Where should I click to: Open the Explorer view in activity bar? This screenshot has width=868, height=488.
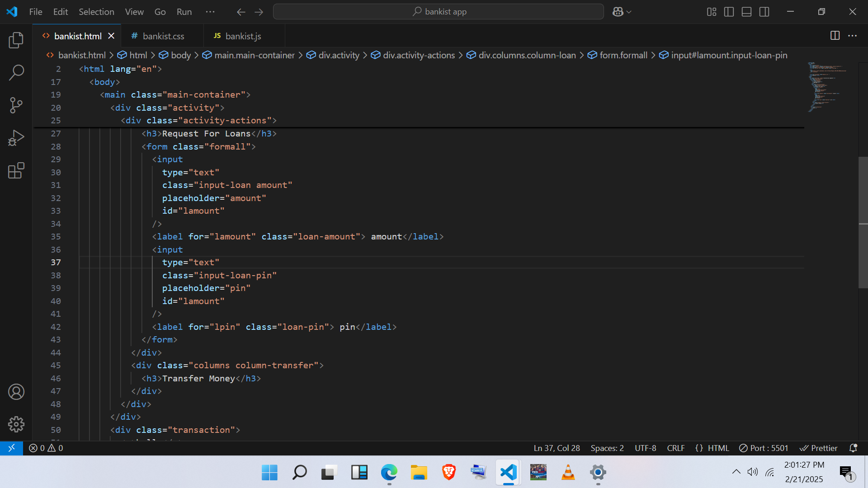coord(16,40)
